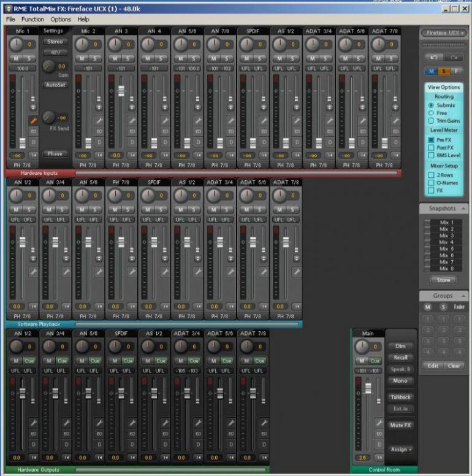Clear all mutes with global blue M
472x476 pixels.
[x=432, y=71]
